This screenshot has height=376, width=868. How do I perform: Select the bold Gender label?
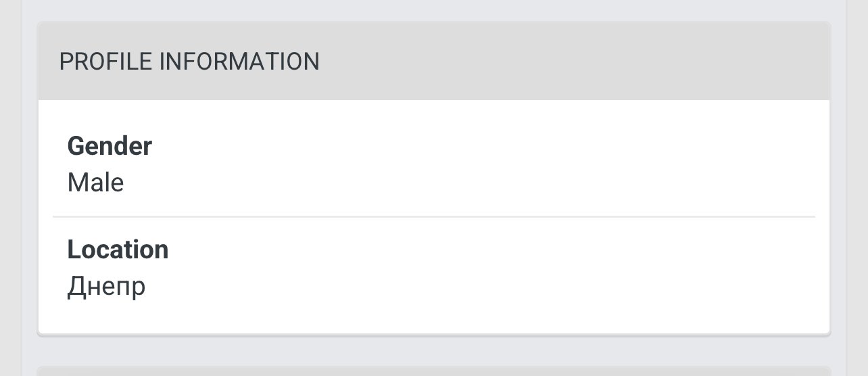(x=110, y=146)
